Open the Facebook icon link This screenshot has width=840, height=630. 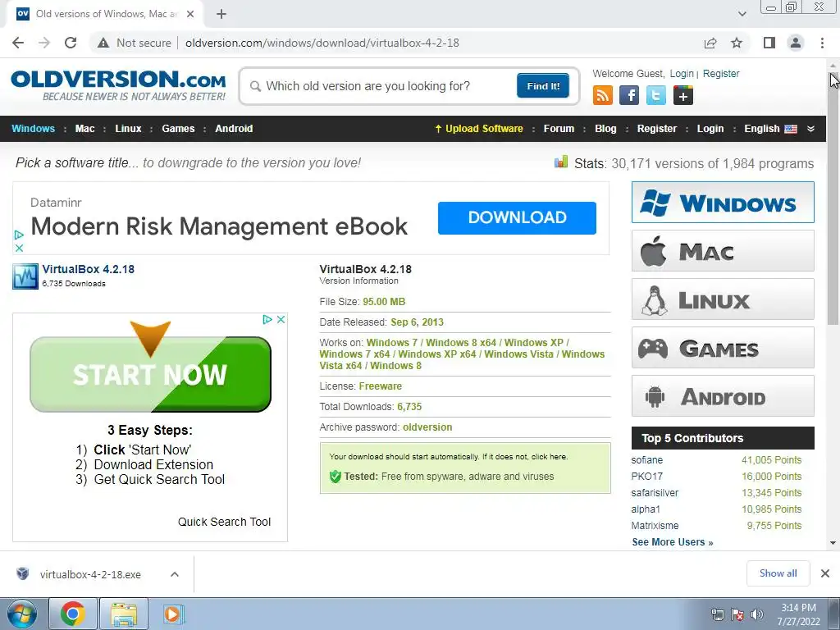pos(629,95)
